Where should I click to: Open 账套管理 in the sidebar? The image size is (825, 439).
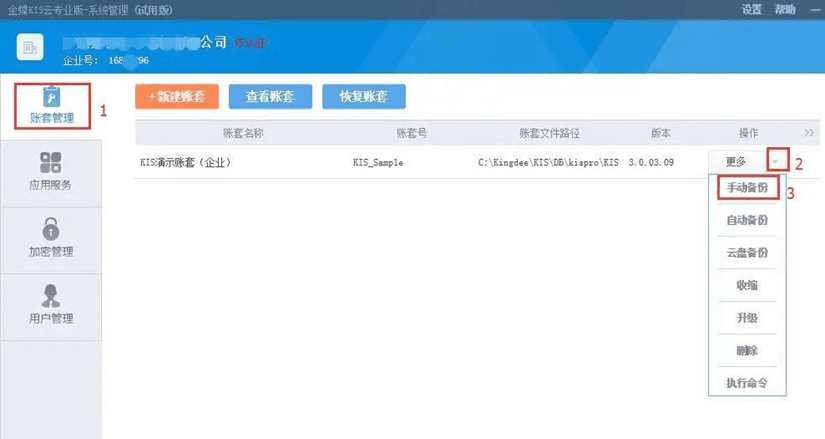tap(52, 106)
